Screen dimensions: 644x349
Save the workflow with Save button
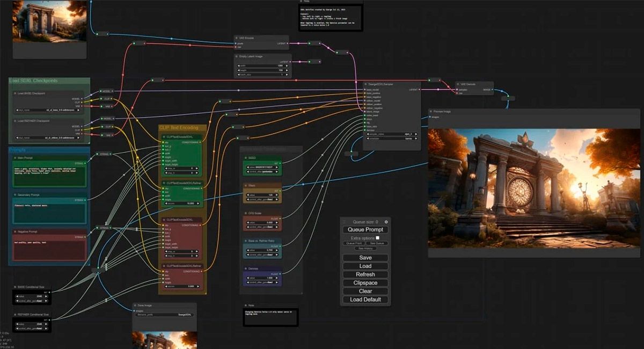(365, 258)
